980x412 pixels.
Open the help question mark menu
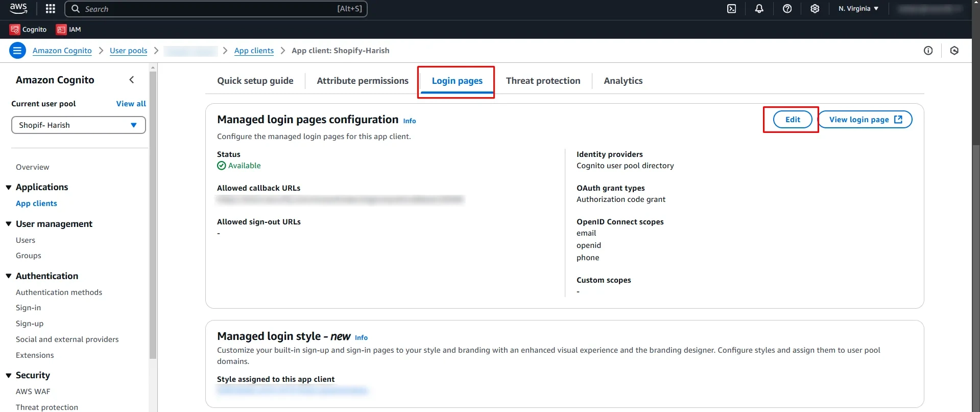(787, 9)
